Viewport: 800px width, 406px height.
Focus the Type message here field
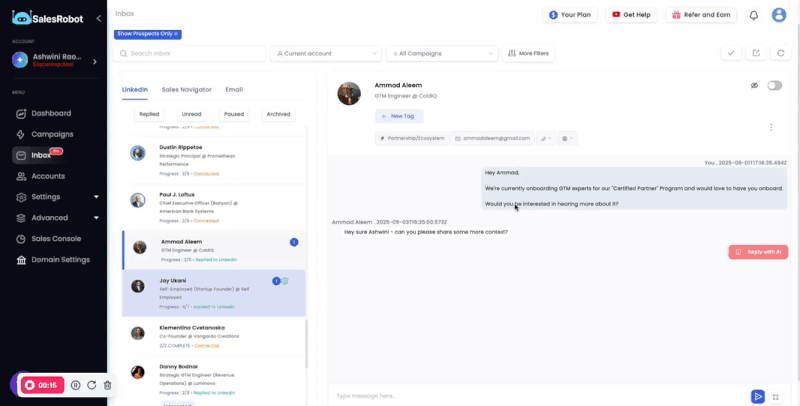541,396
